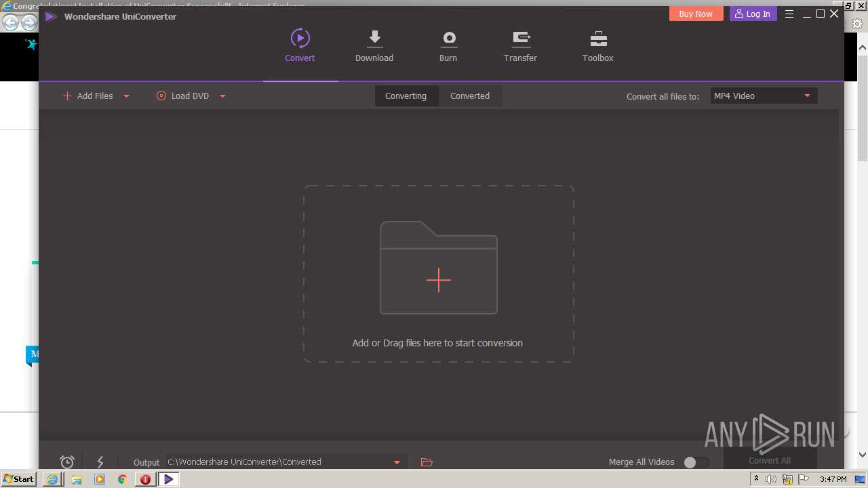This screenshot has width=868, height=488.
Task: Toggle Merge All Videos switch
Action: [x=696, y=462]
